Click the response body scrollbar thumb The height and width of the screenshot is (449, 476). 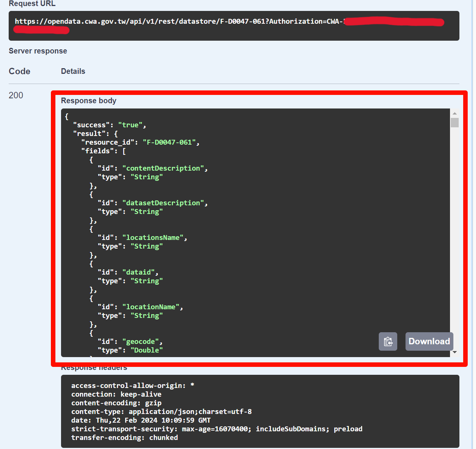pyautogui.click(x=455, y=123)
